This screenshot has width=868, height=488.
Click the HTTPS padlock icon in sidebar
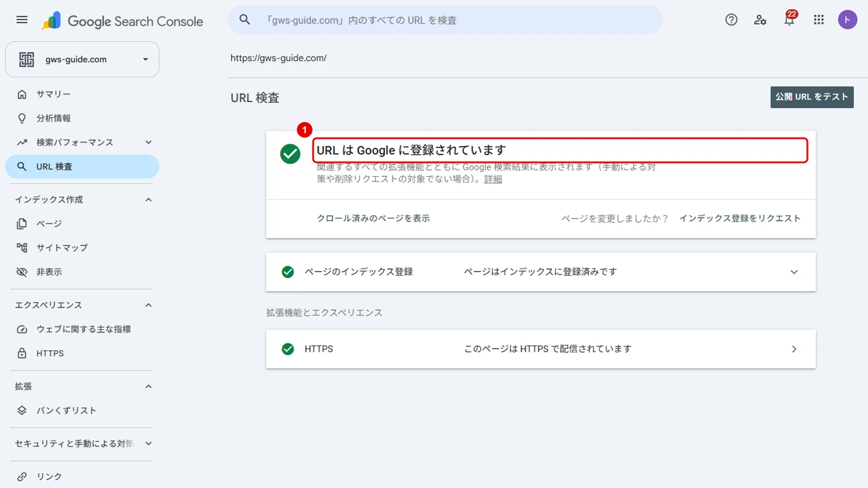tap(22, 353)
